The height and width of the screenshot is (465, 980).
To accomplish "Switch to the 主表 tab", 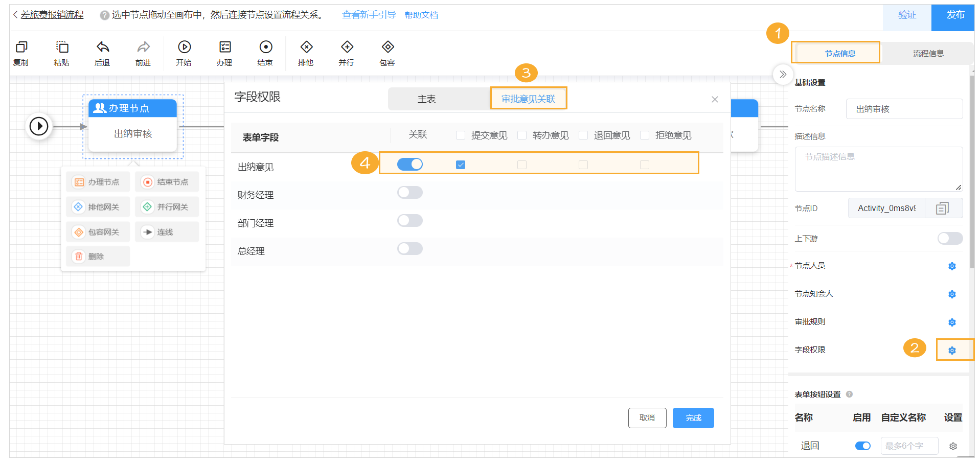I will (x=427, y=98).
